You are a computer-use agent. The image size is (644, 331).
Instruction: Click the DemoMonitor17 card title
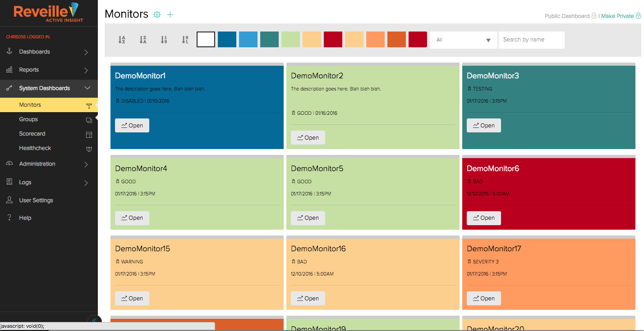[x=494, y=249]
